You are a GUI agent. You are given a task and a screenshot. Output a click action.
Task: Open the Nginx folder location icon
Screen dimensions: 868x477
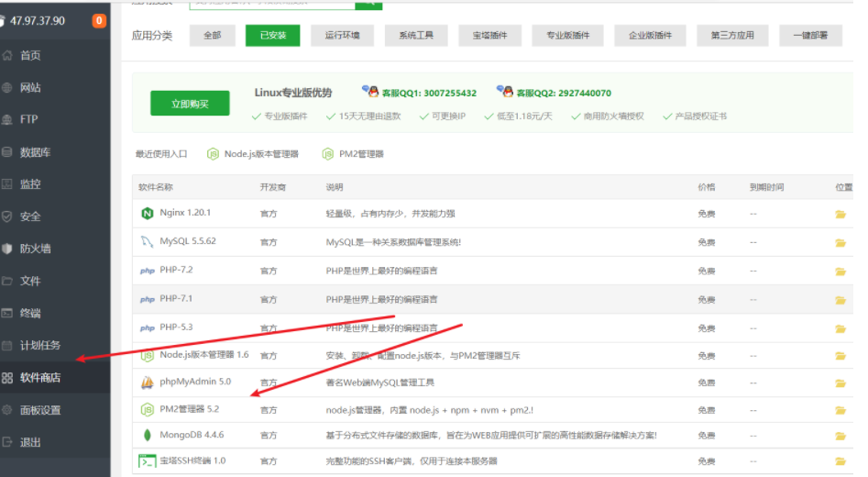coord(840,215)
